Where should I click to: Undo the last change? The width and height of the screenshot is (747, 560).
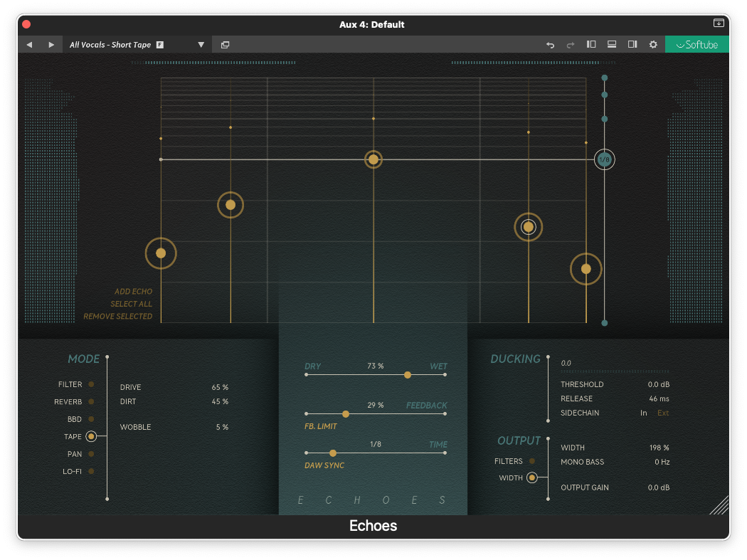550,45
